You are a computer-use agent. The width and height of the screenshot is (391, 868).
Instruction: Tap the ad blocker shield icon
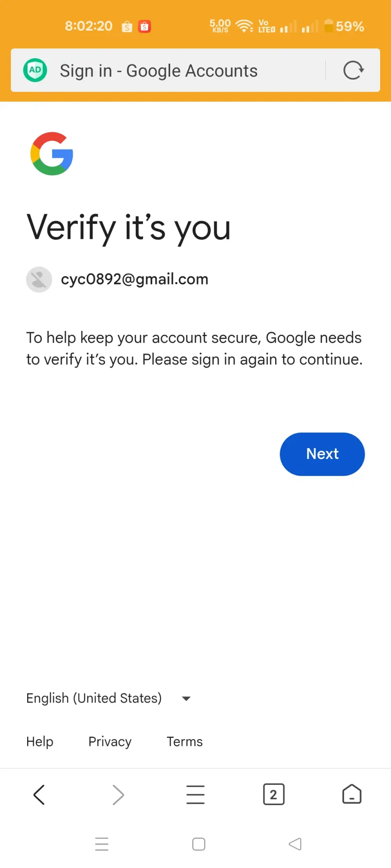pyautogui.click(x=35, y=70)
